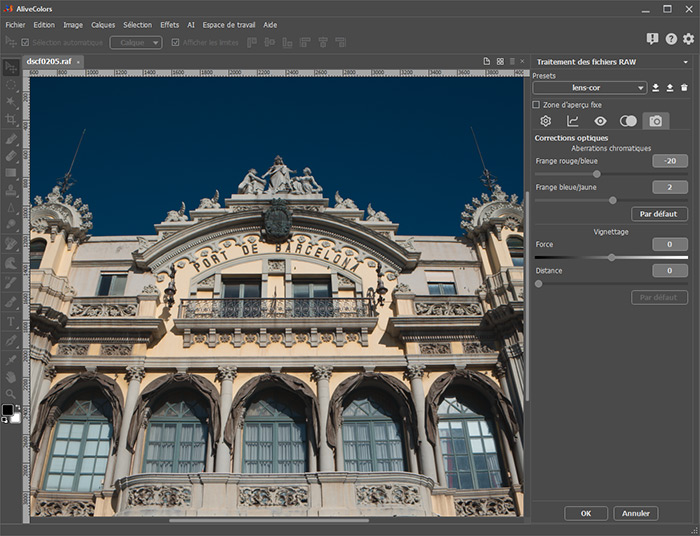Screen dimensions: 700x536
Task: Swap foreground and background colors
Action: click(17, 407)
